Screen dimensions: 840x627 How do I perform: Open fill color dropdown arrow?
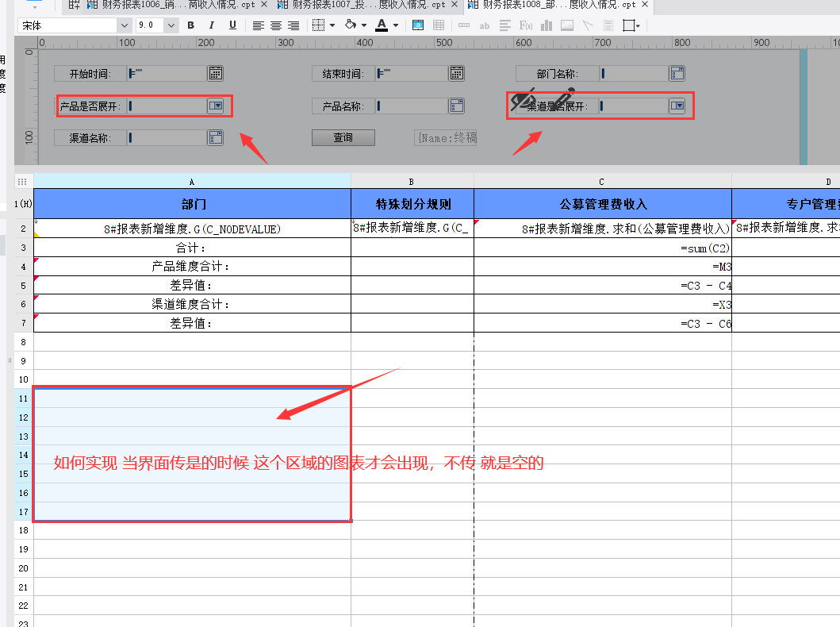(364, 25)
